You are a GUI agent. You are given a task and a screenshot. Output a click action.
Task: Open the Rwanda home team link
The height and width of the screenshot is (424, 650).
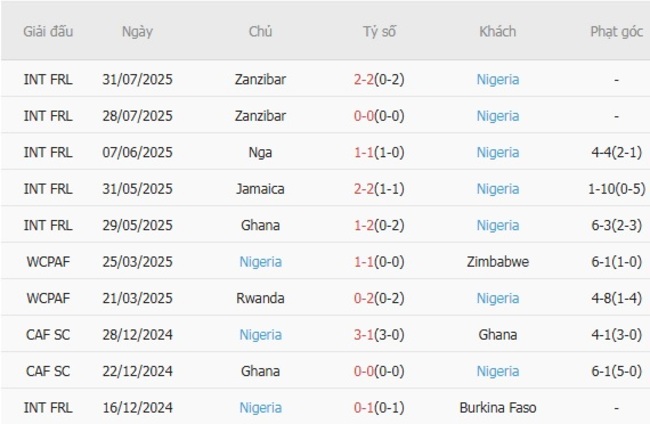pos(260,298)
